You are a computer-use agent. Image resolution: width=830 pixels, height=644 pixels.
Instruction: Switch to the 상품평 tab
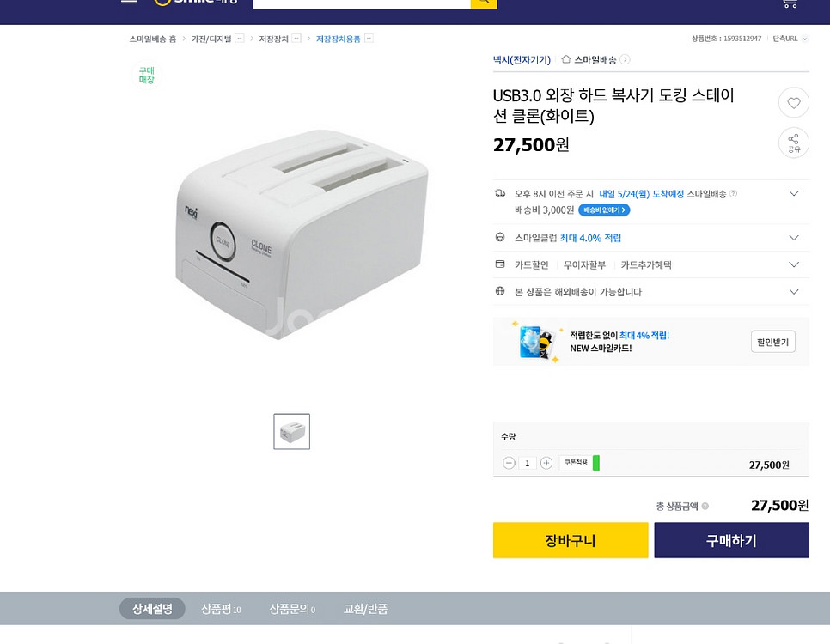coord(221,609)
